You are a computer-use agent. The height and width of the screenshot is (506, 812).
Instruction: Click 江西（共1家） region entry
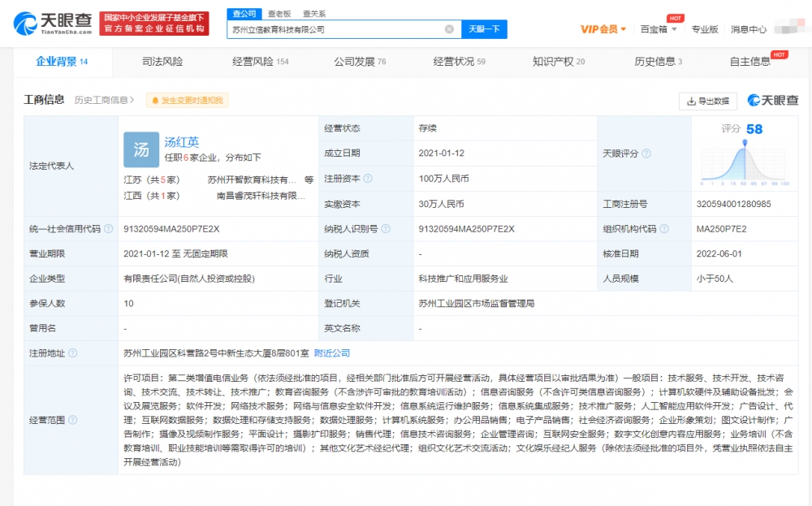click(x=152, y=196)
